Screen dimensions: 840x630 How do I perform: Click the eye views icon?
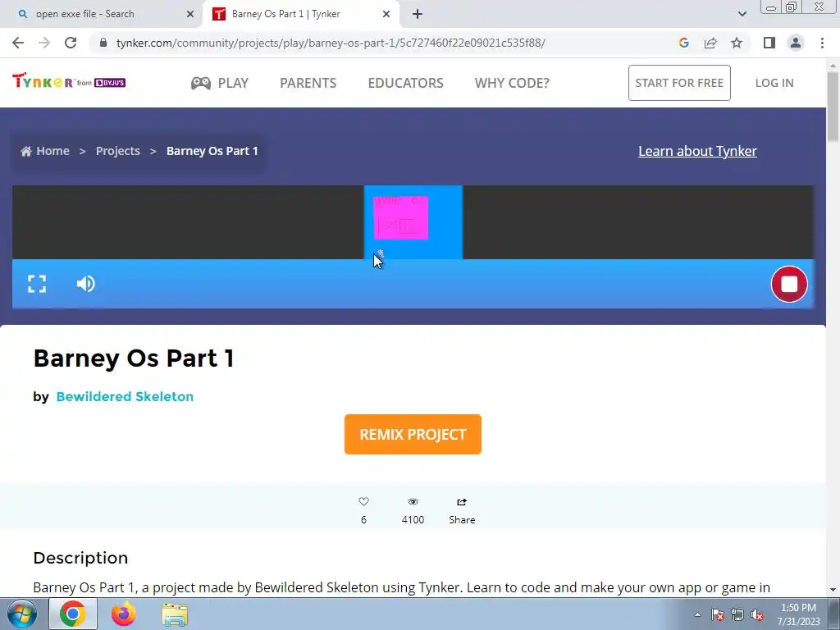click(x=413, y=502)
